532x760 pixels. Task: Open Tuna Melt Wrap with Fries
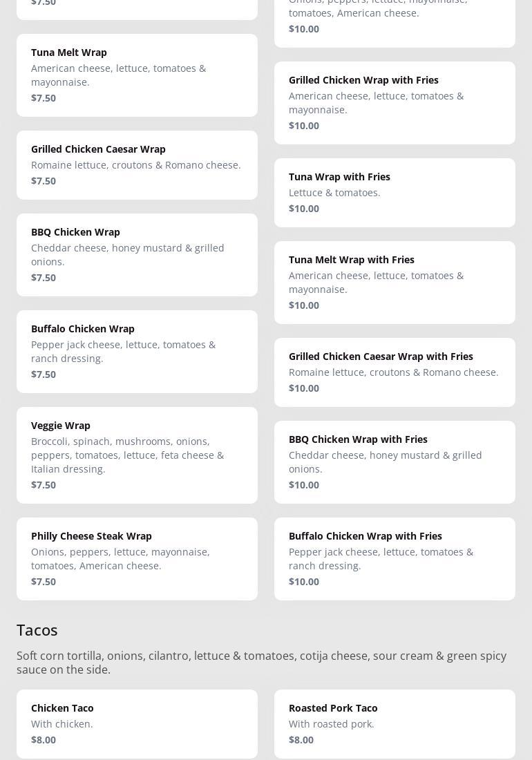(x=395, y=282)
